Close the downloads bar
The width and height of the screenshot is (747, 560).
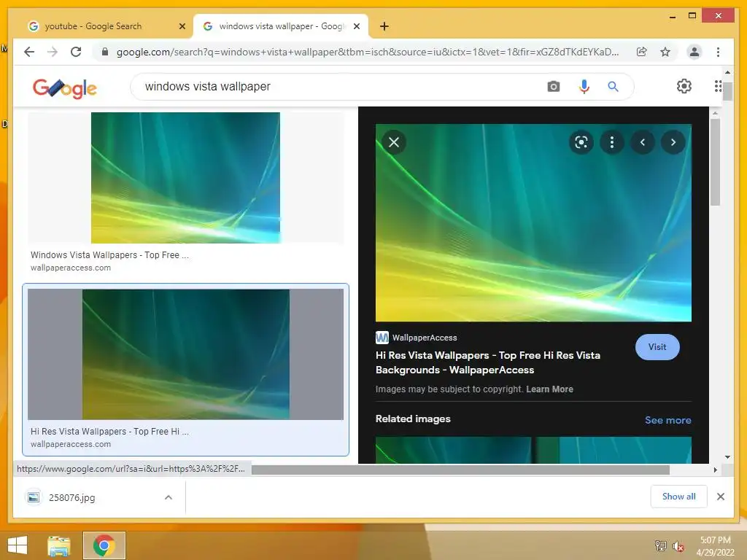point(720,497)
